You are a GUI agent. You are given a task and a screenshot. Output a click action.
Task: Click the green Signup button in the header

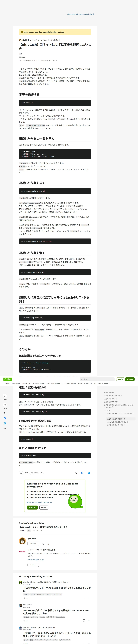pos(130,379)
